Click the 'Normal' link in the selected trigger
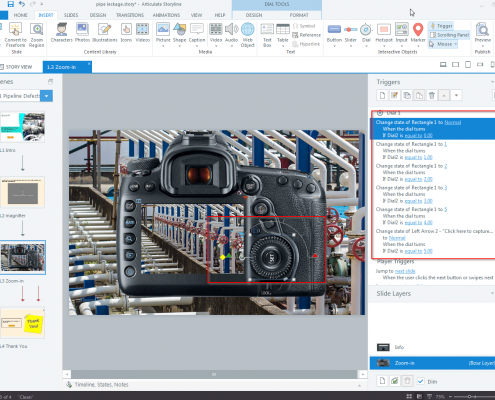The width and height of the screenshot is (495, 400). [x=453, y=122]
